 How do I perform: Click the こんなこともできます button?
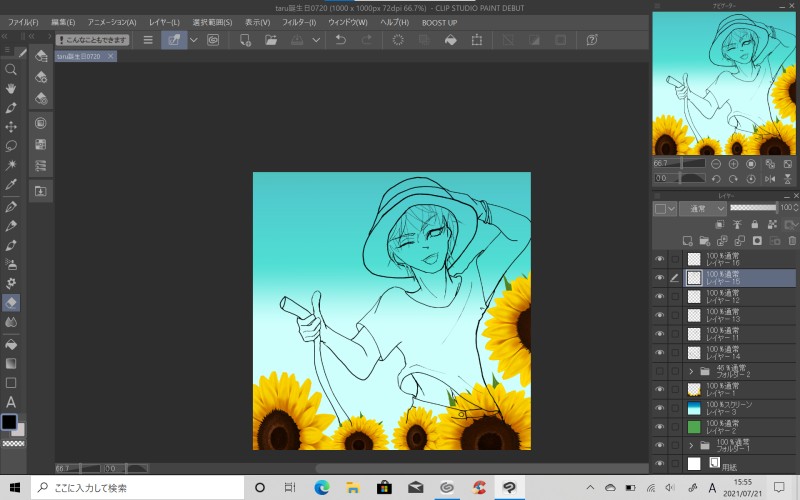pos(92,40)
